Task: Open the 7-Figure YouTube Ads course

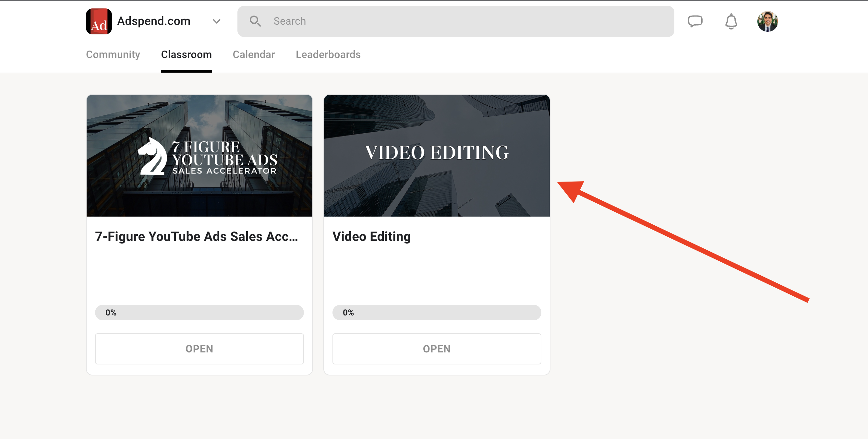Action: tap(199, 349)
